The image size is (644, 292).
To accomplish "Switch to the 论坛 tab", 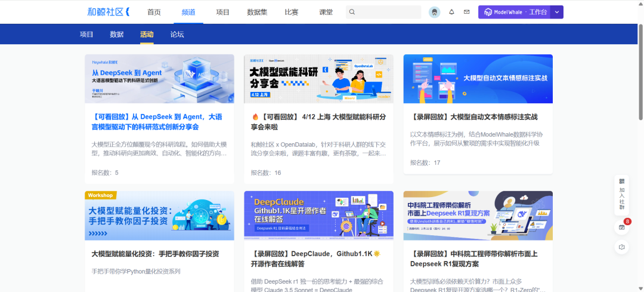I will tap(177, 34).
